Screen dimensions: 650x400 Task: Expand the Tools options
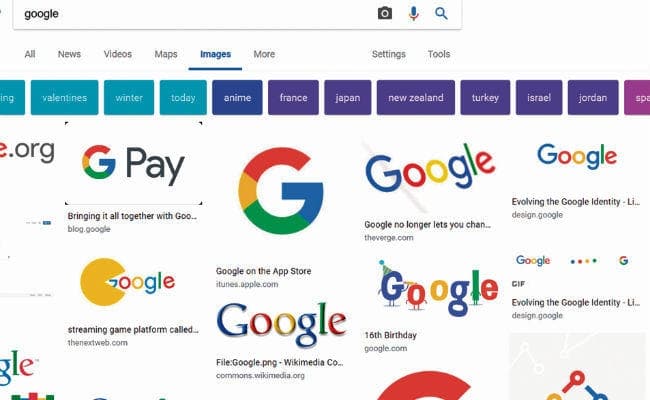click(439, 54)
